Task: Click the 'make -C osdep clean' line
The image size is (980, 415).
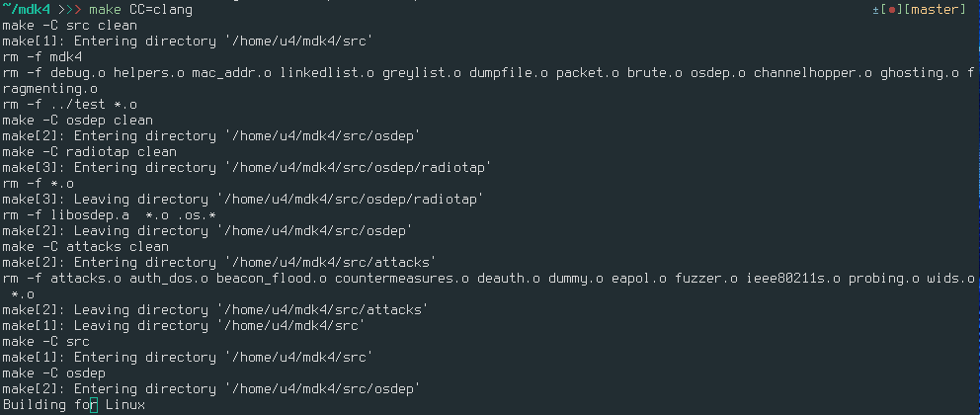Action: (x=77, y=120)
